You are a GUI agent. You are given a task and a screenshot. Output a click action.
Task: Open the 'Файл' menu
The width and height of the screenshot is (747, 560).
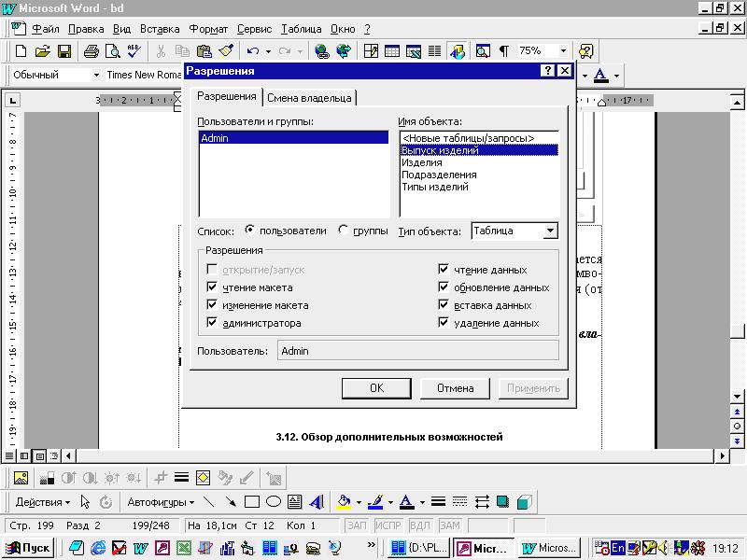coord(45,29)
